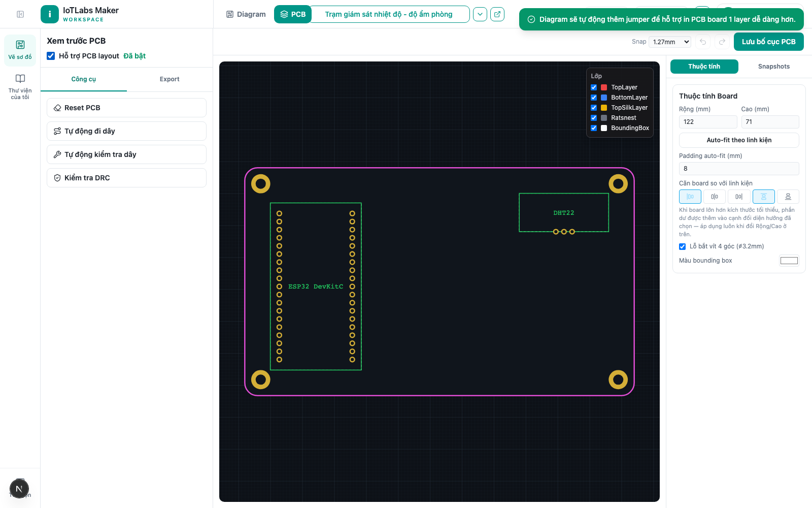This screenshot has width=812, height=508.
Task: Select the DHT22 sensor footprint
Action: tap(564, 212)
